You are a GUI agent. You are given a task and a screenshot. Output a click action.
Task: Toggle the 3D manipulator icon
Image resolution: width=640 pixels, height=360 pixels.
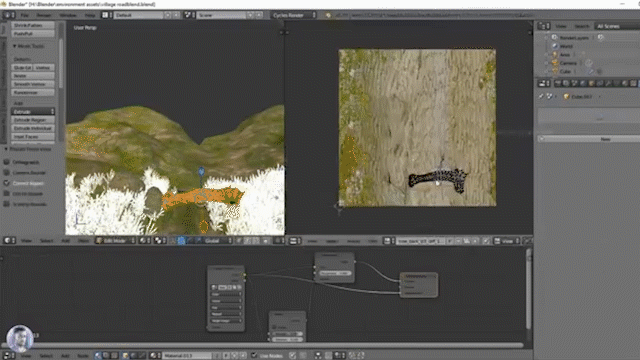pyautogui.click(x=181, y=241)
